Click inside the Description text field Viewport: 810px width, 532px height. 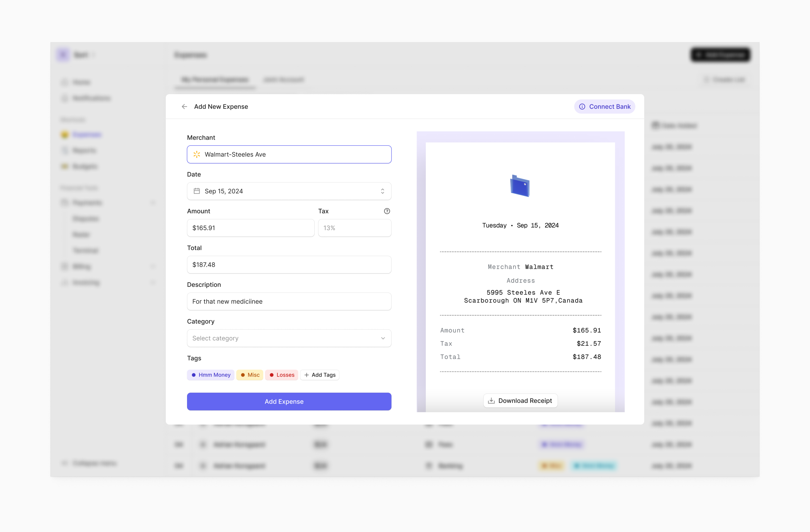point(289,301)
